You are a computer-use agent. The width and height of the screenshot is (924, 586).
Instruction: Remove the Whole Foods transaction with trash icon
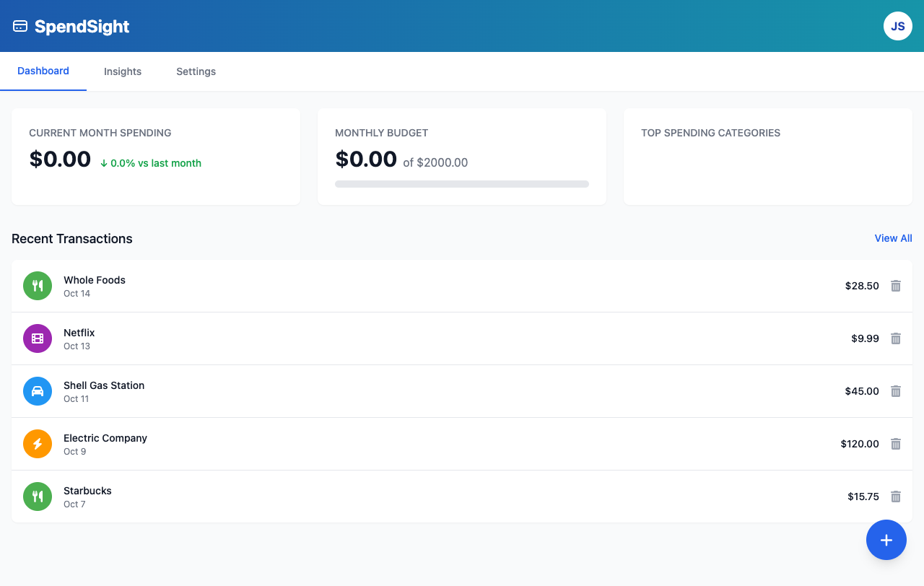click(x=895, y=285)
